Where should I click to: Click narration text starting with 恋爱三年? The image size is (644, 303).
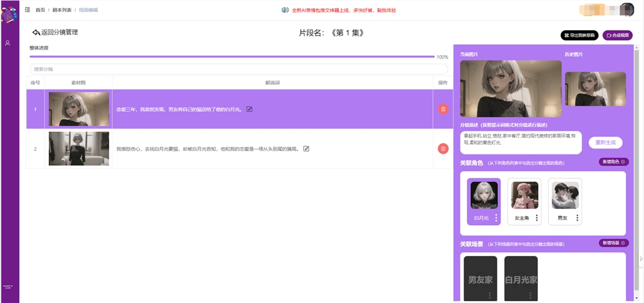coord(180,109)
